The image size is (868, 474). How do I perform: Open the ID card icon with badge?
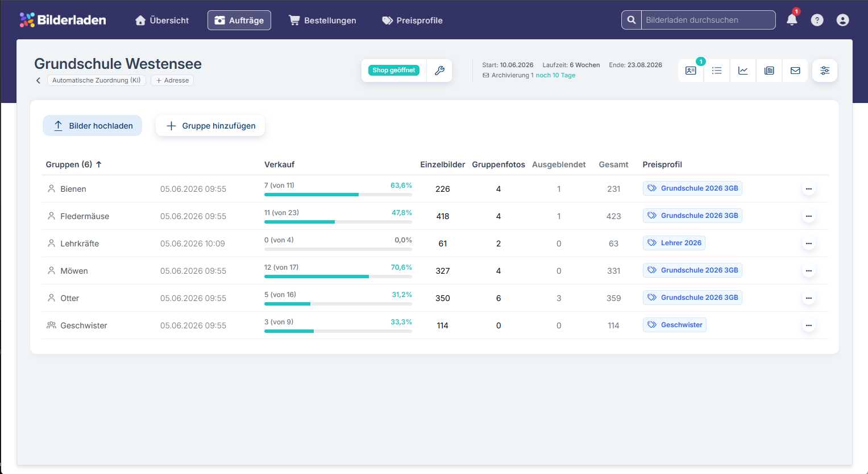(x=691, y=71)
